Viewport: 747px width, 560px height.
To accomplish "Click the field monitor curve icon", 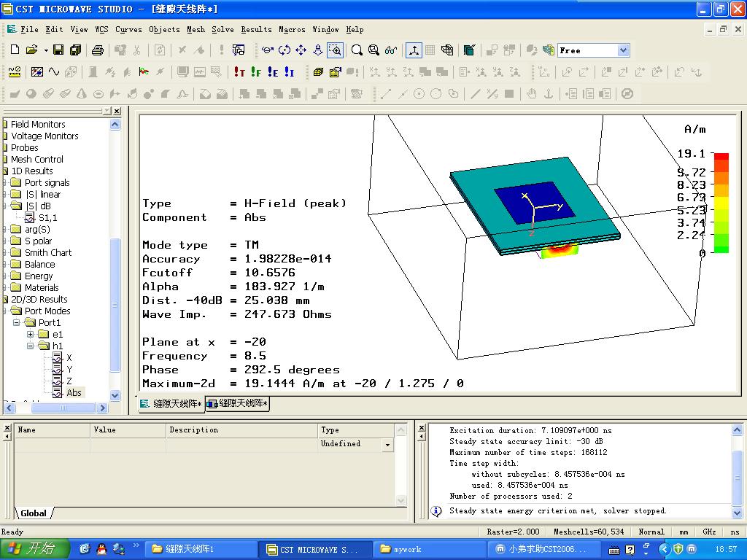I will point(144,72).
